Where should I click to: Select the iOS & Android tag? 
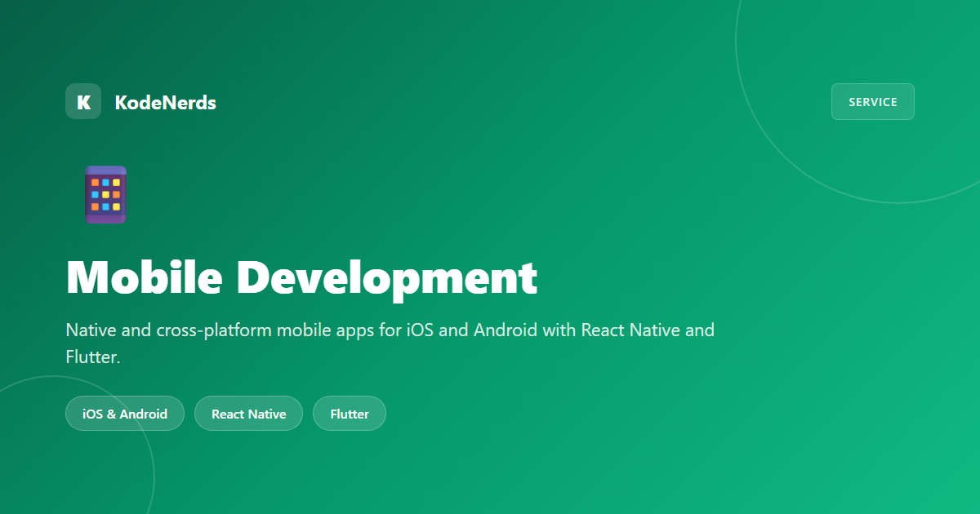(x=125, y=414)
